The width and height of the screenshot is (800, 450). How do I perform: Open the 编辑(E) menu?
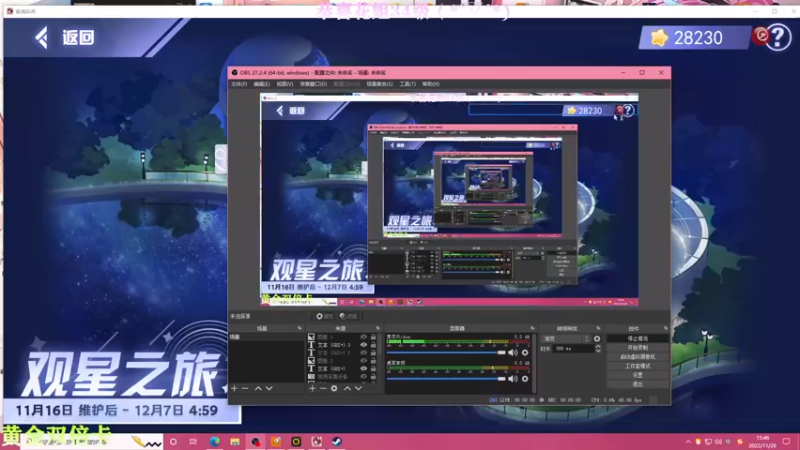click(262, 84)
